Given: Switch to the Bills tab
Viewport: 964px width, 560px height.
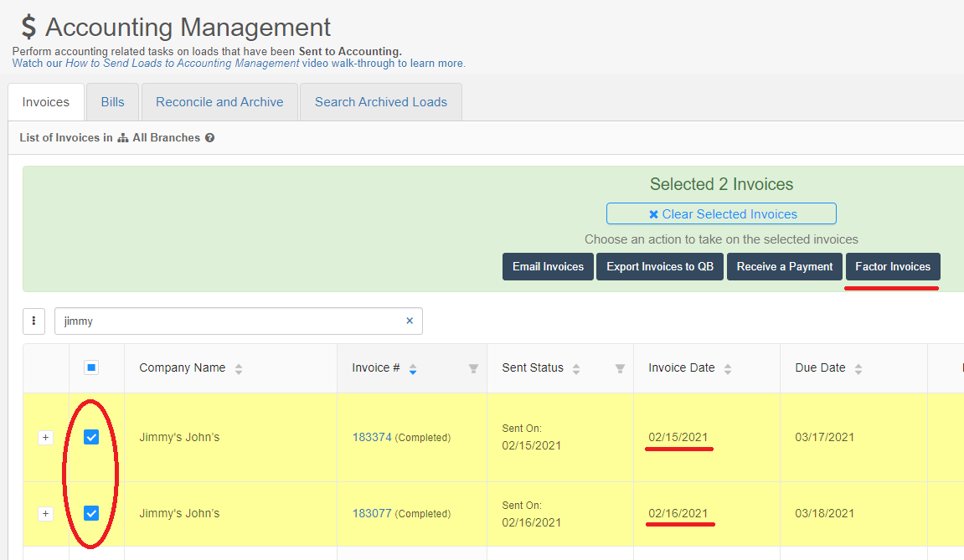Looking at the screenshot, I should (x=112, y=102).
